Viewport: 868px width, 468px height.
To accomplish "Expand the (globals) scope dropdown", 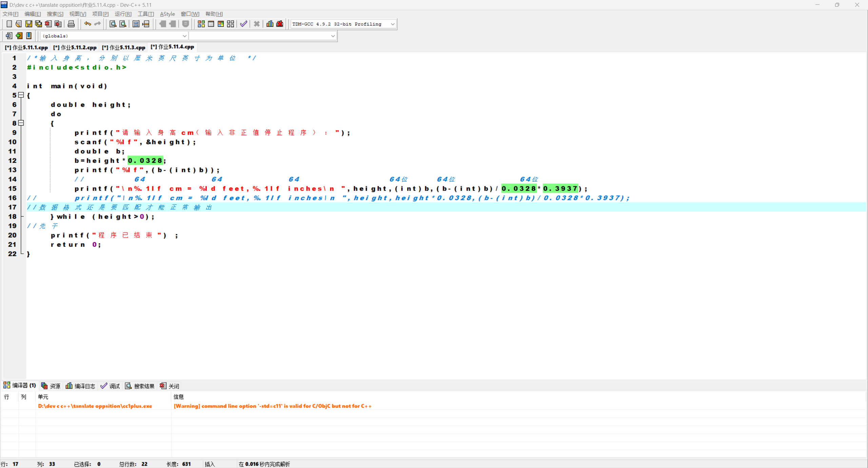I will coord(184,36).
